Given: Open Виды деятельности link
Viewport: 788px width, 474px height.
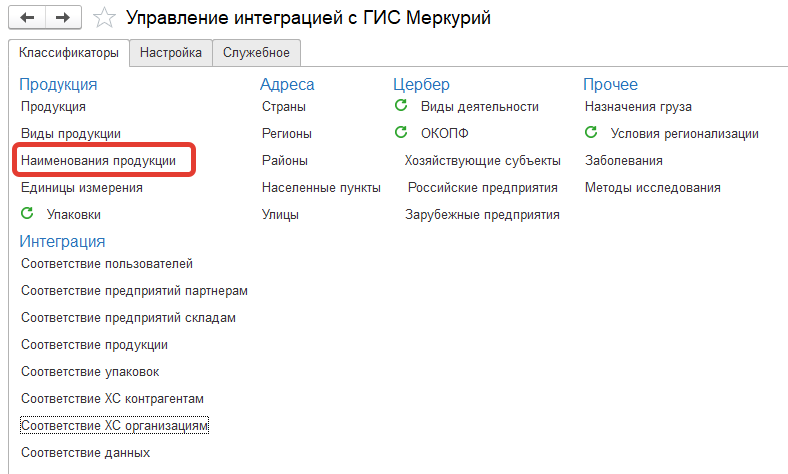Looking at the screenshot, I should [480, 107].
